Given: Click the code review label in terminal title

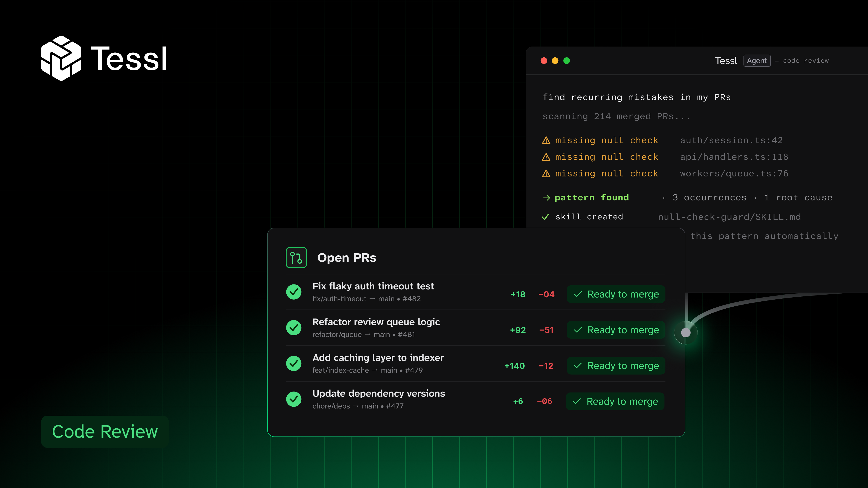Looking at the screenshot, I should (x=806, y=61).
